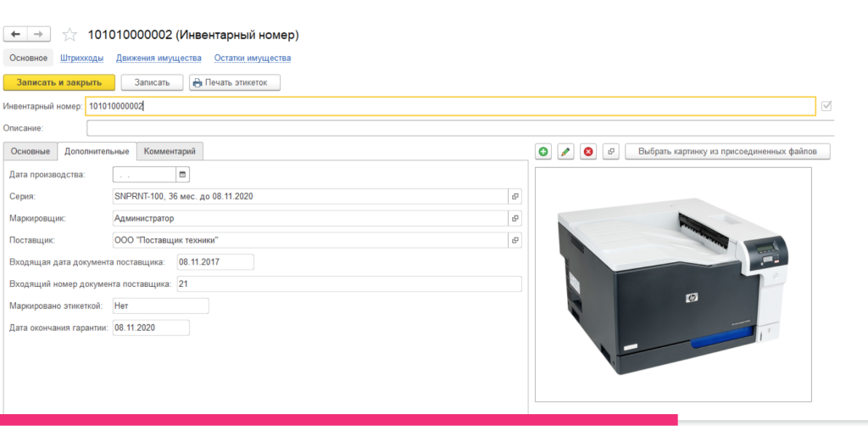Open the Штрихкоды link
This screenshot has height=426, width=868.
point(81,59)
